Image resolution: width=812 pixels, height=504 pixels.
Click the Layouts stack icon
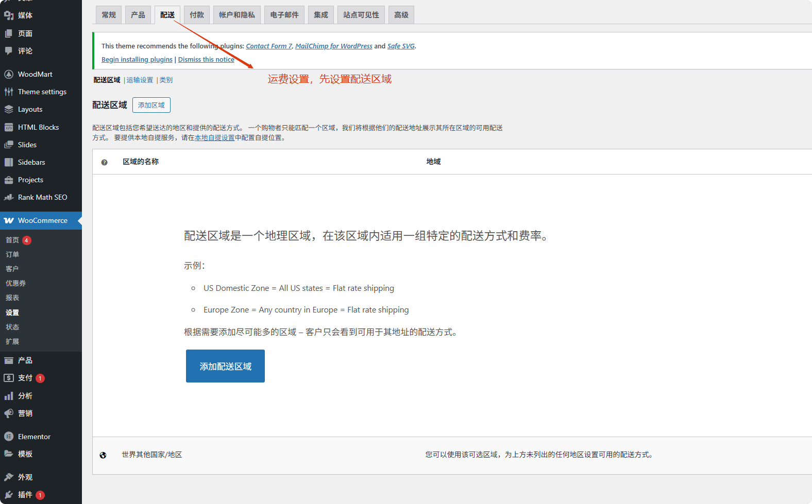pyautogui.click(x=9, y=109)
